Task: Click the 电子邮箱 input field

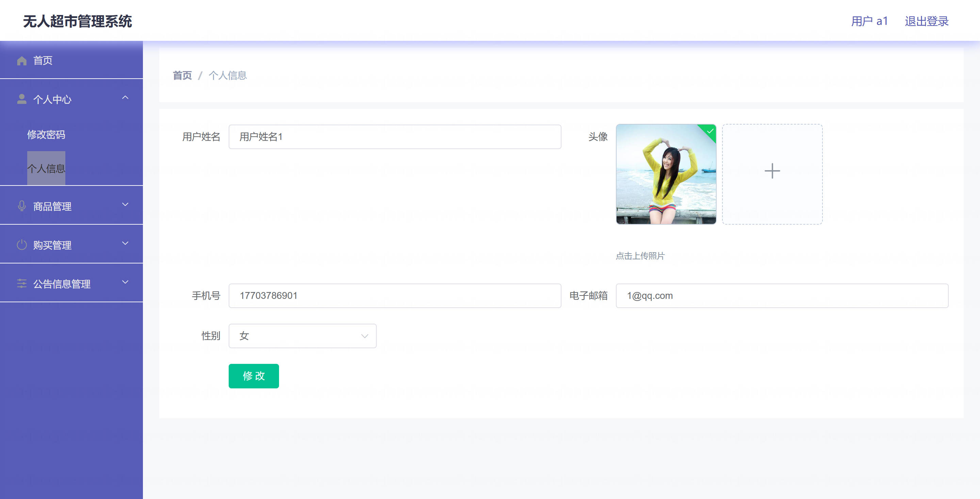Action: (x=782, y=296)
